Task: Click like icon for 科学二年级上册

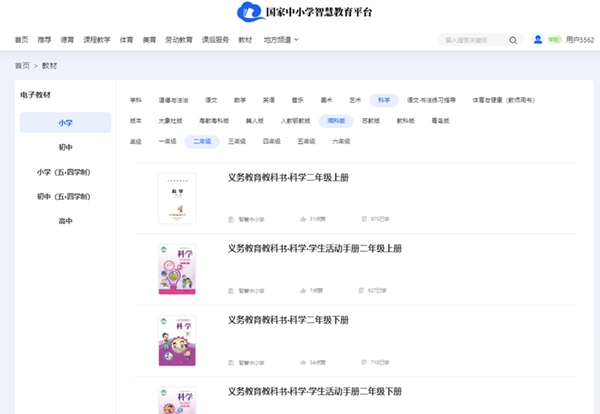Action: (x=303, y=219)
